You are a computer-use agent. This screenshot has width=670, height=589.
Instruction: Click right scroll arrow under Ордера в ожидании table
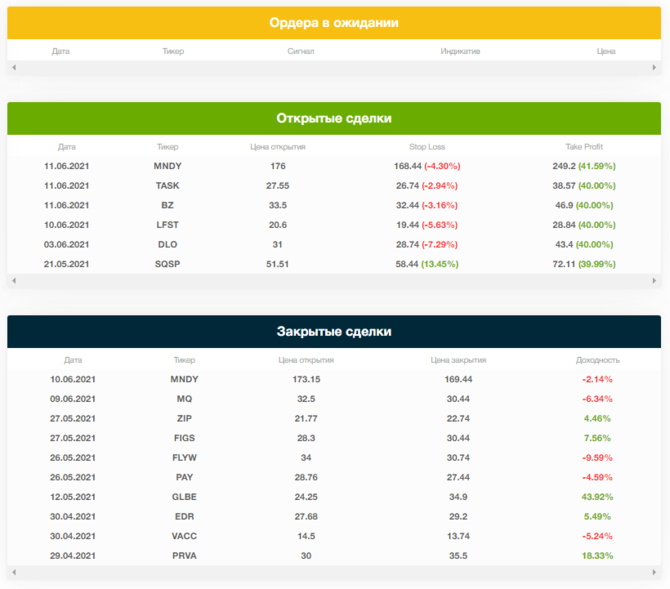tap(656, 68)
